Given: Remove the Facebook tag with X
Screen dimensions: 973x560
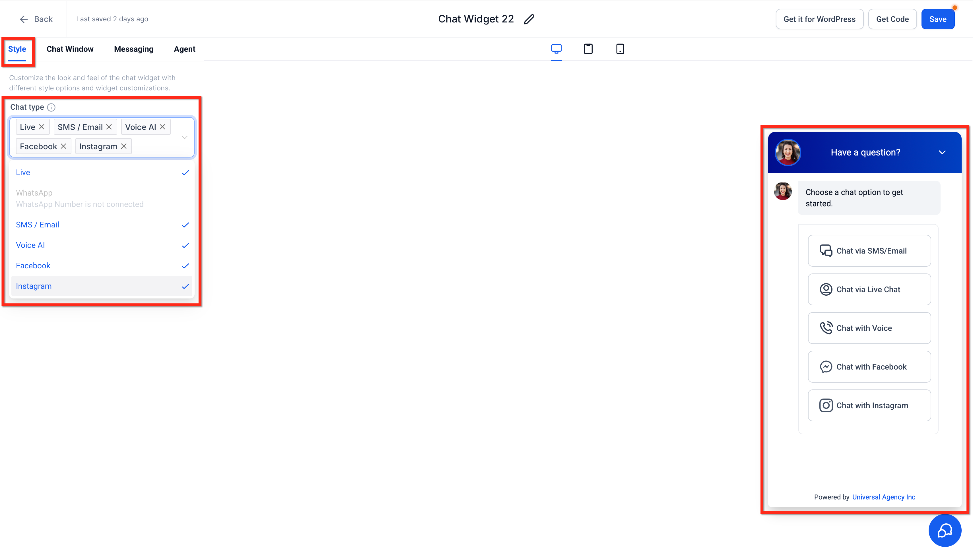Looking at the screenshot, I should [x=63, y=146].
